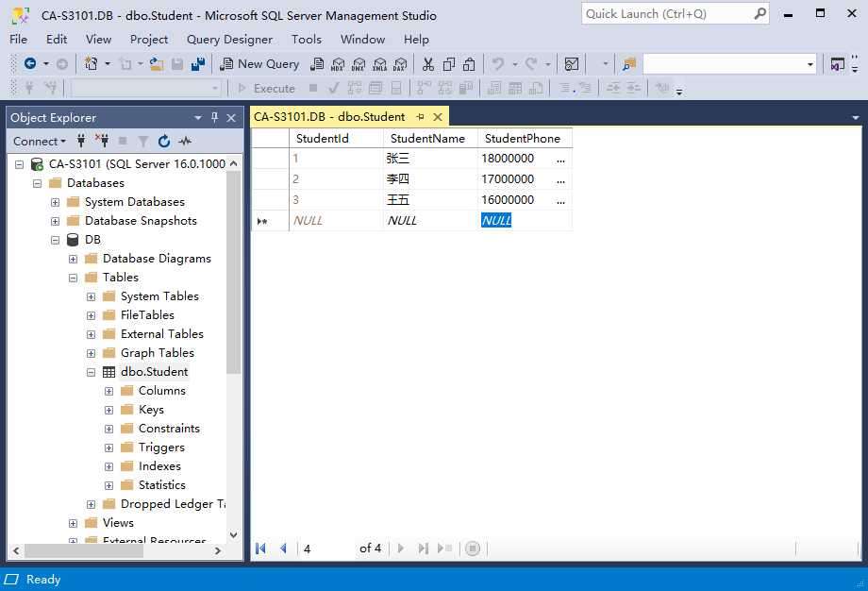Expand the System Databases folder
Viewport: 868px width, 591px height.
(x=56, y=202)
